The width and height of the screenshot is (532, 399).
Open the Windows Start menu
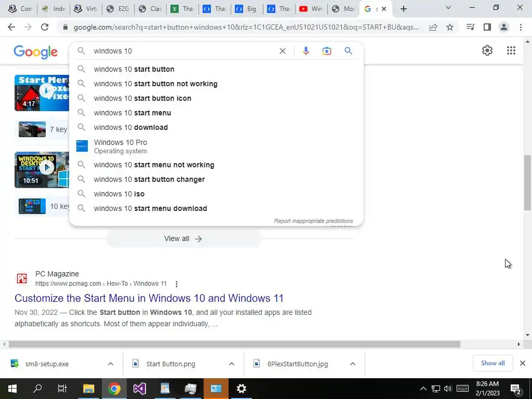[x=12, y=389]
